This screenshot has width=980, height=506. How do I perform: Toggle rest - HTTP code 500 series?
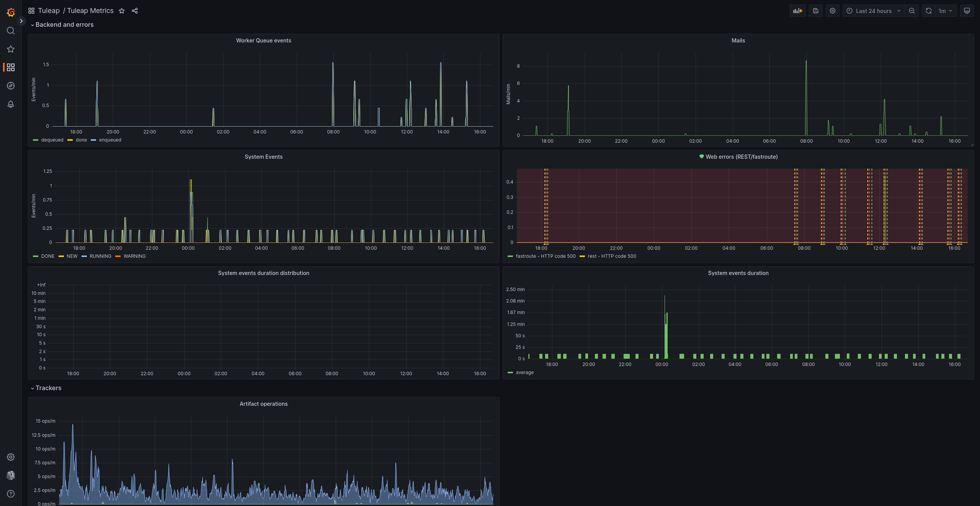point(611,256)
